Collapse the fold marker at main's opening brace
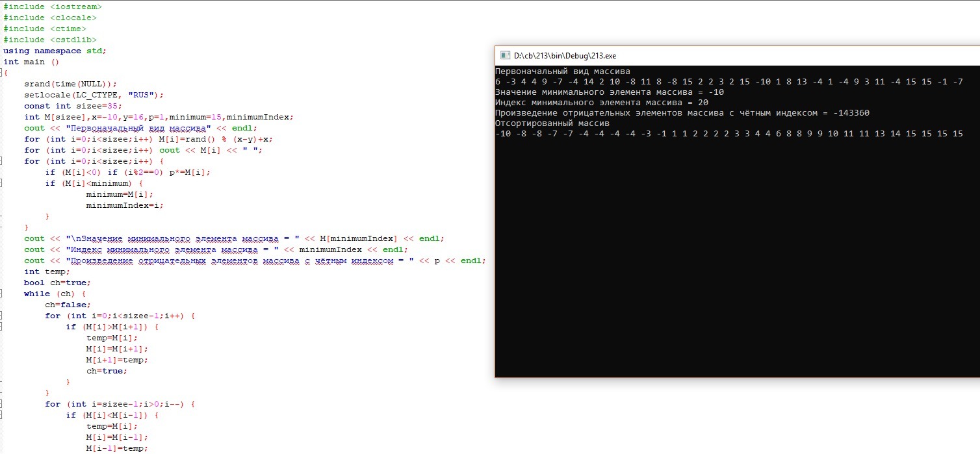This screenshot has width=980, height=454. 1,73
